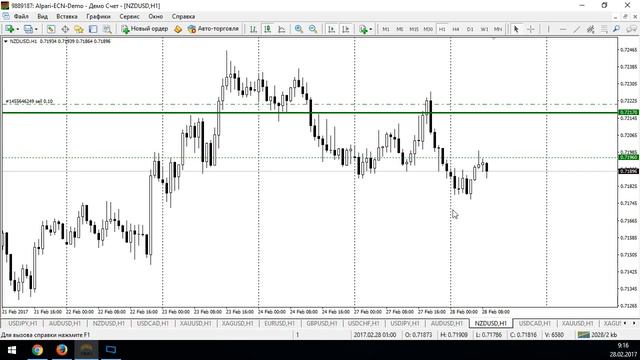The height and width of the screenshot is (360, 640).
Task: Zoom out of the chart
Action: [313, 29]
